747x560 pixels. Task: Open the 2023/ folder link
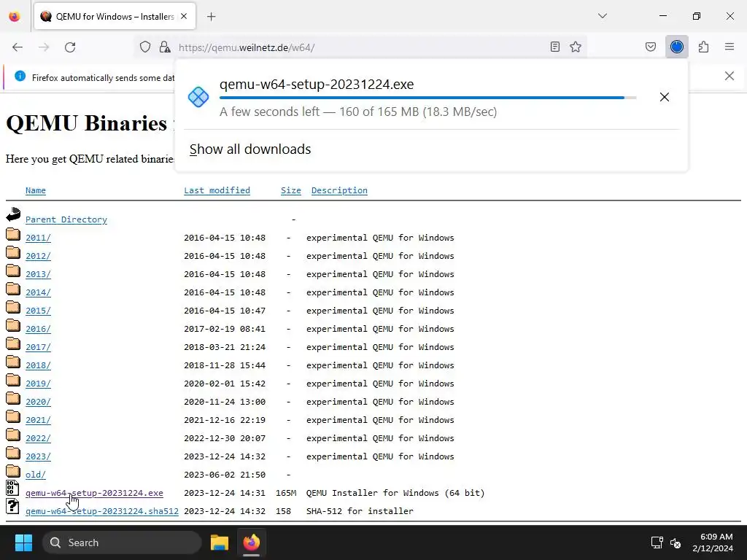38,456
